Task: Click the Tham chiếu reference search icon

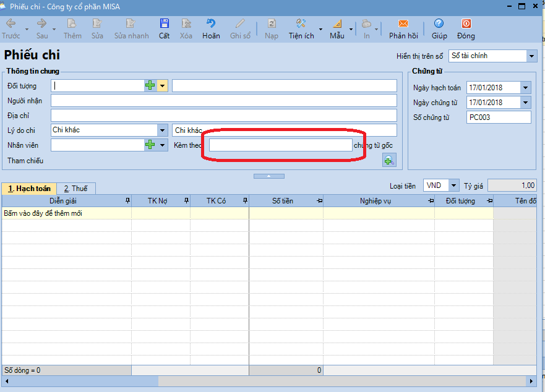Action: coord(389,160)
